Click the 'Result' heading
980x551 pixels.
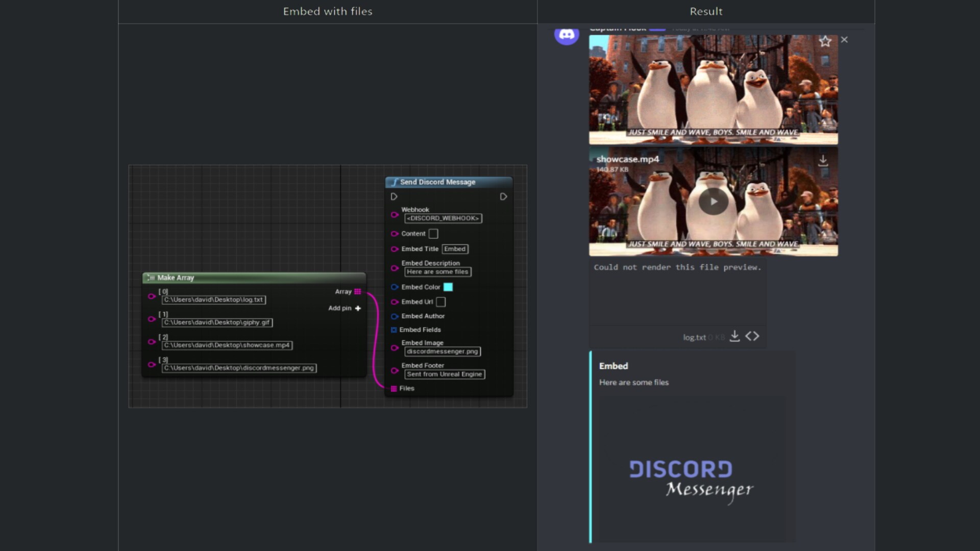pyautogui.click(x=706, y=11)
